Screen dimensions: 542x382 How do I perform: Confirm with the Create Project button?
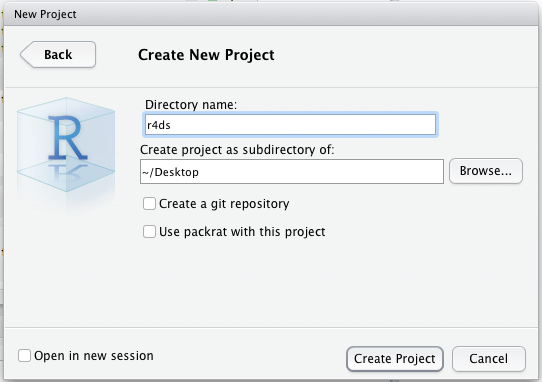395,359
